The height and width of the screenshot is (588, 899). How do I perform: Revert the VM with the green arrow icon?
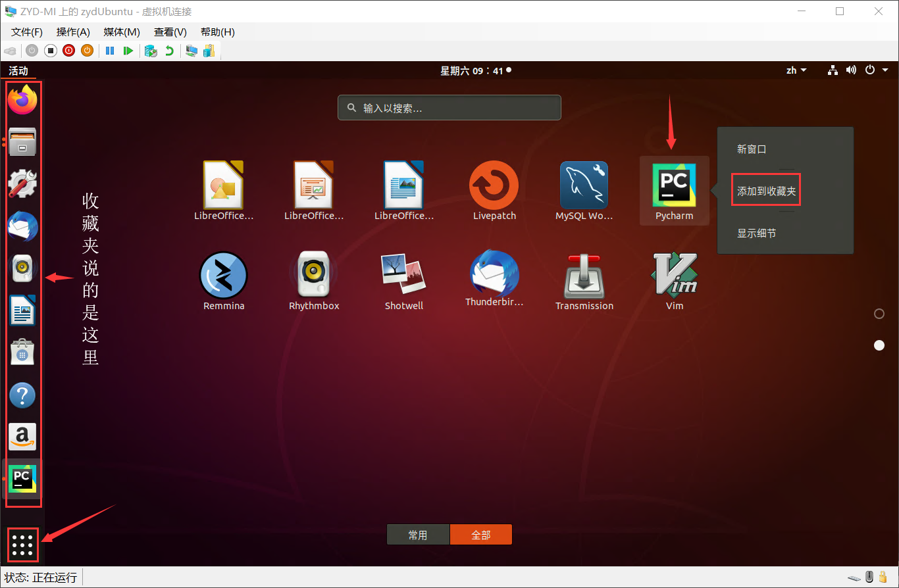(169, 51)
